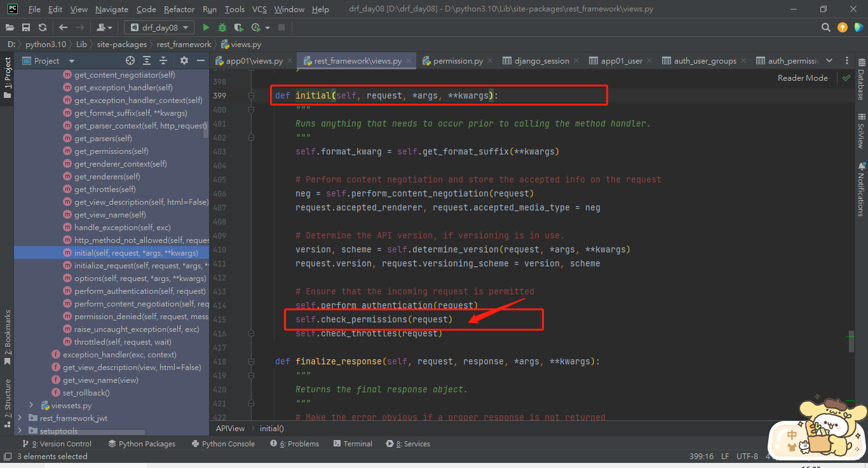
Task: Open Search Everywhere magnifier icon
Action: [x=825, y=27]
